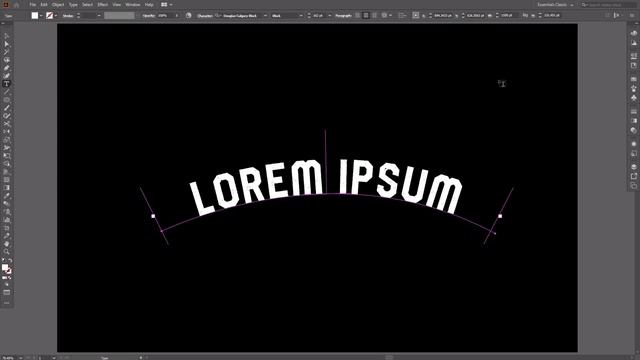
Task: Click the fill and stroke swatches in the toolbar
Action: pyautogui.click(x=7, y=269)
